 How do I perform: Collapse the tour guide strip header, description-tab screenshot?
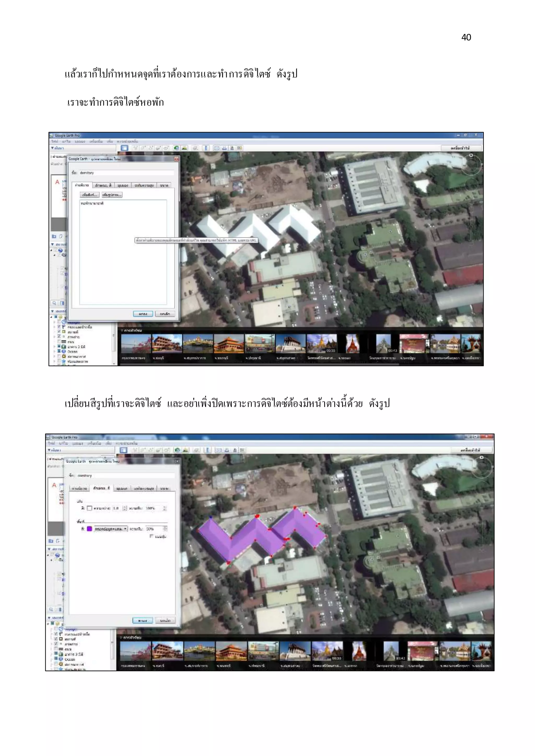131,330
